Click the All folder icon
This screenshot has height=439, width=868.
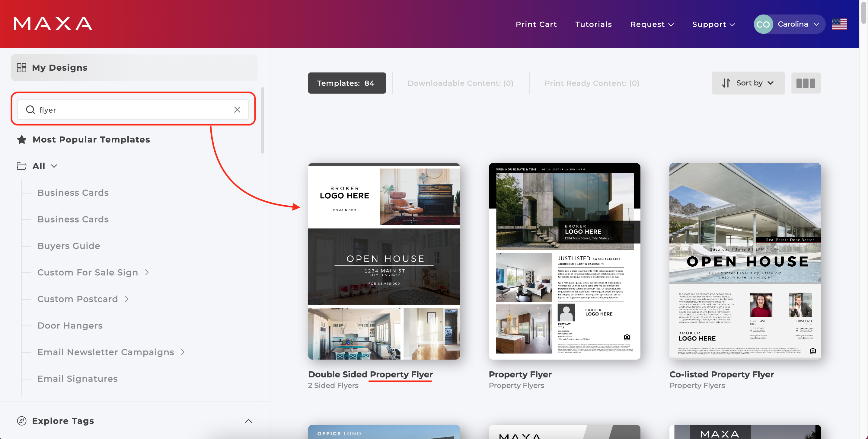[x=21, y=166]
